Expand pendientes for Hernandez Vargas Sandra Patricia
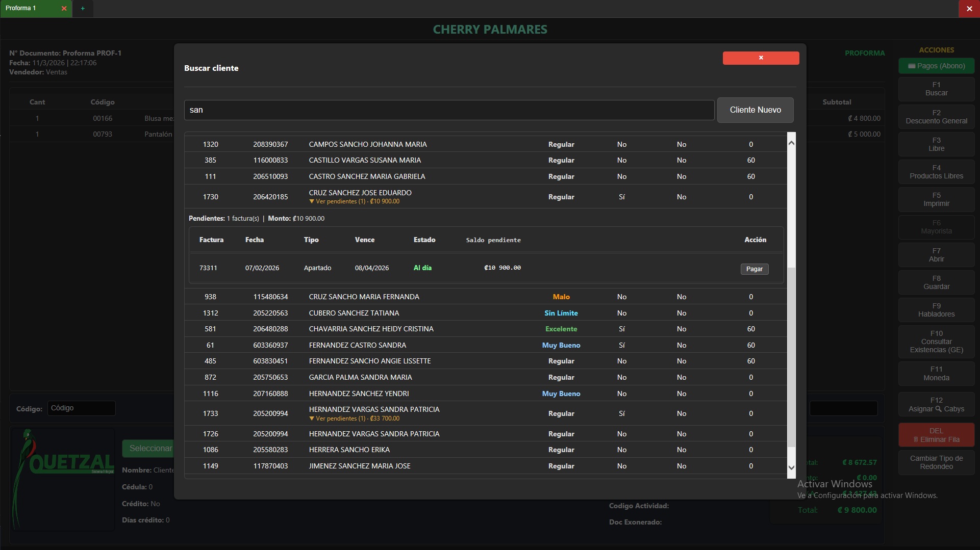The height and width of the screenshot is (550, 980). (355, 418)
